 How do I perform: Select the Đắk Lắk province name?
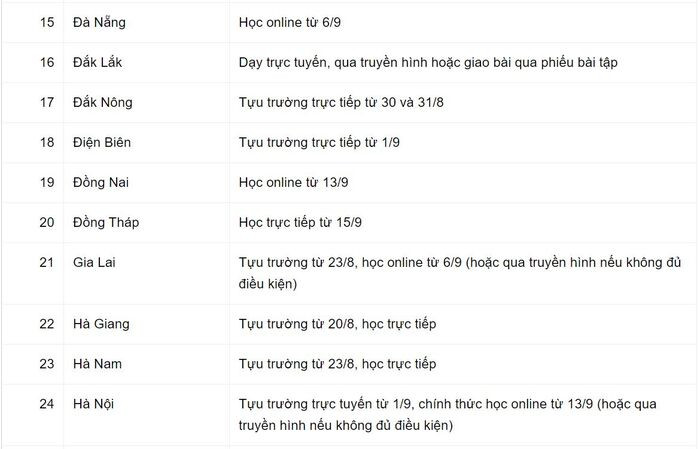tap(98, 62)
